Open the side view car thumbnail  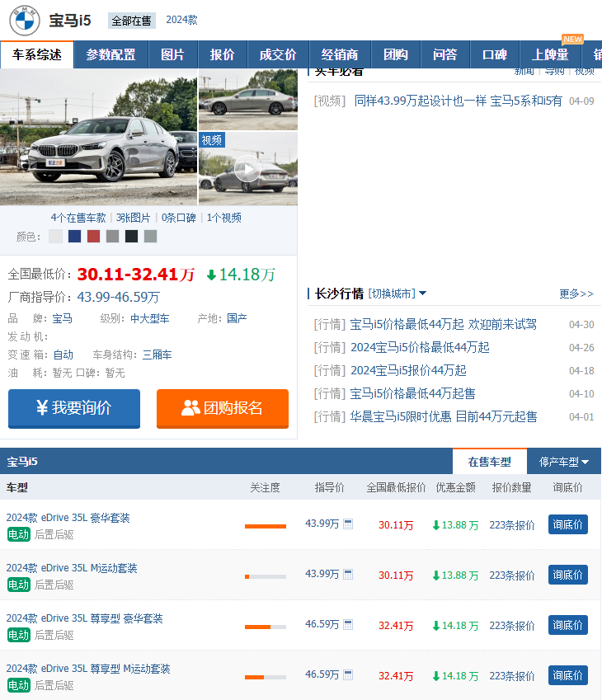[248, 99]
